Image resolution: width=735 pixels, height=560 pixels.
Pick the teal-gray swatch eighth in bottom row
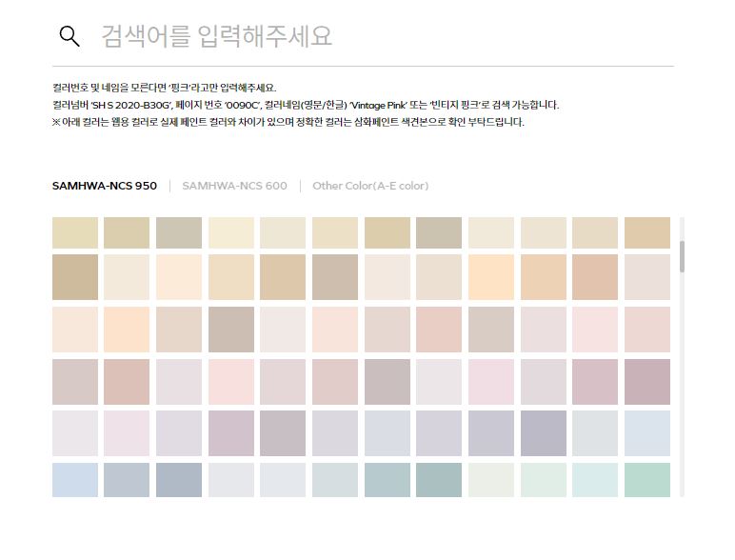pos(439,480)
